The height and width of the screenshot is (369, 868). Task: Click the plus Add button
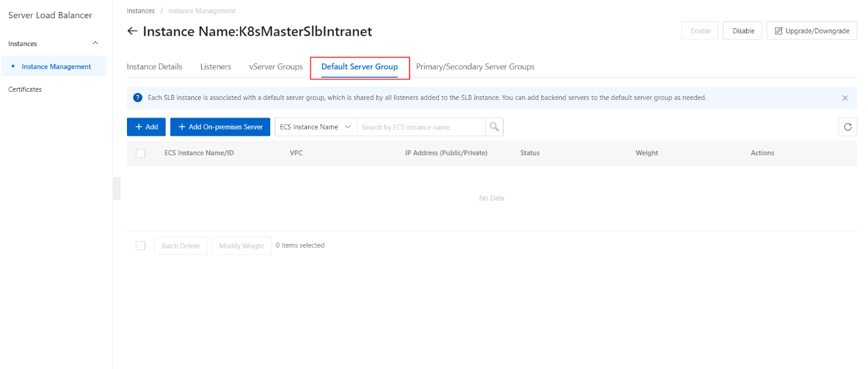(x=146, y=127)
